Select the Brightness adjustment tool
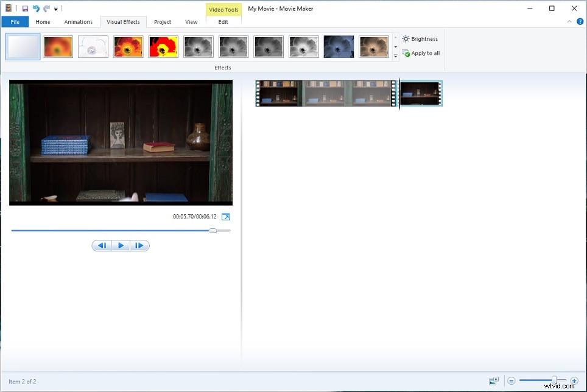Viewport: 587px width, 392px height. pyautogui.click(x=420, y=38)
